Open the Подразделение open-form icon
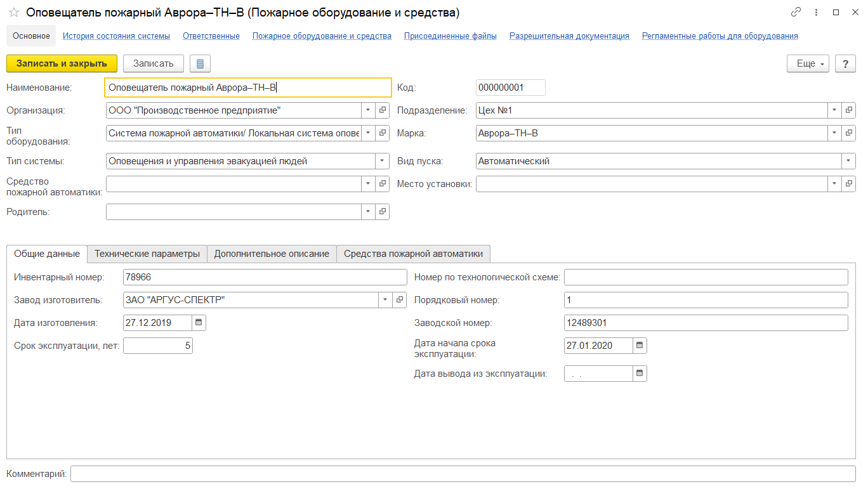The height and width of the screenshot is (489, 868). click(850, 110)
